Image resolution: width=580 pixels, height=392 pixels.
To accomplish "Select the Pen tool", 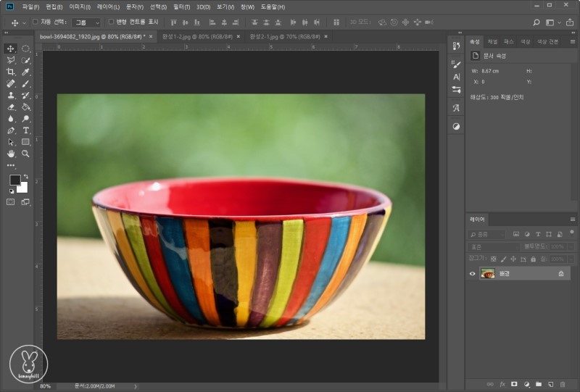I will 11,130.
